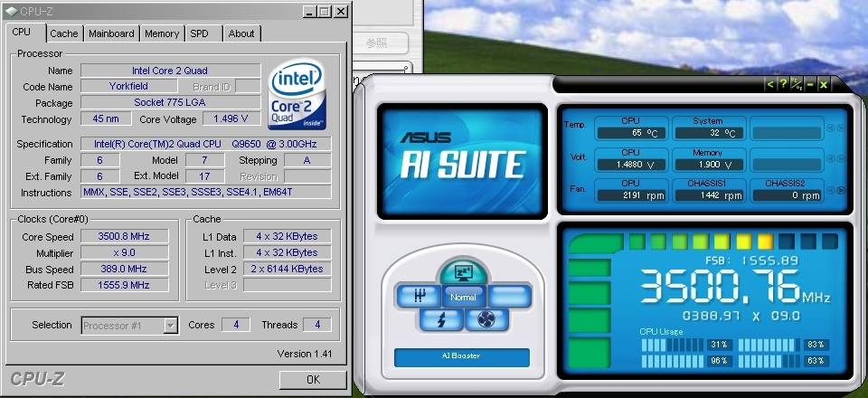Click Memory voltage reading 1.900 V
The height and width of the screenshot is (398, 868).
click(x=709, y=165)
